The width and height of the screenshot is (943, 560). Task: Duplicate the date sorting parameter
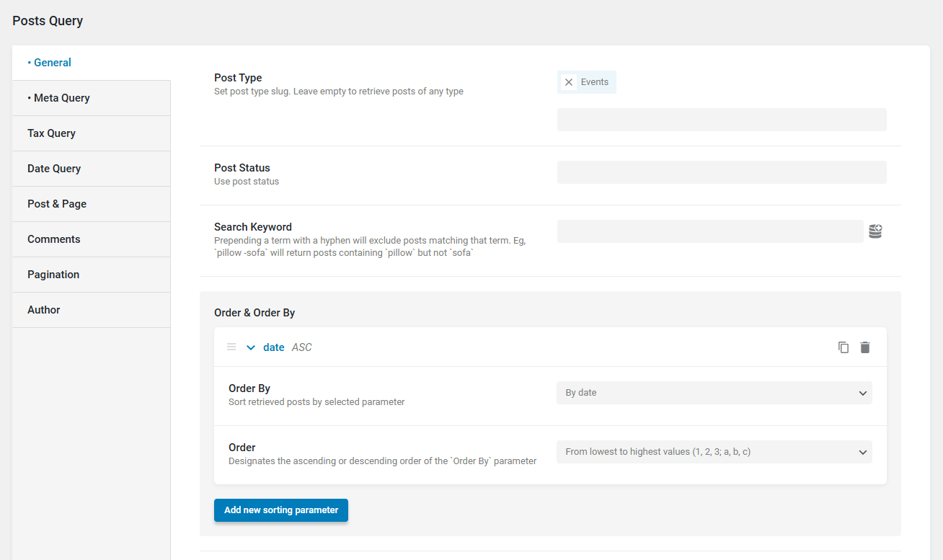(844, 347)
